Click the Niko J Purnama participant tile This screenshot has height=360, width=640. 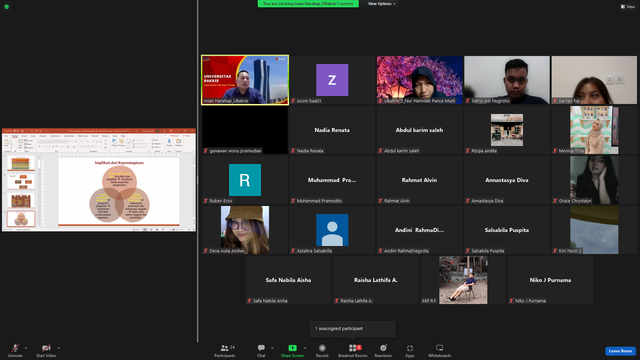point(551,280)
